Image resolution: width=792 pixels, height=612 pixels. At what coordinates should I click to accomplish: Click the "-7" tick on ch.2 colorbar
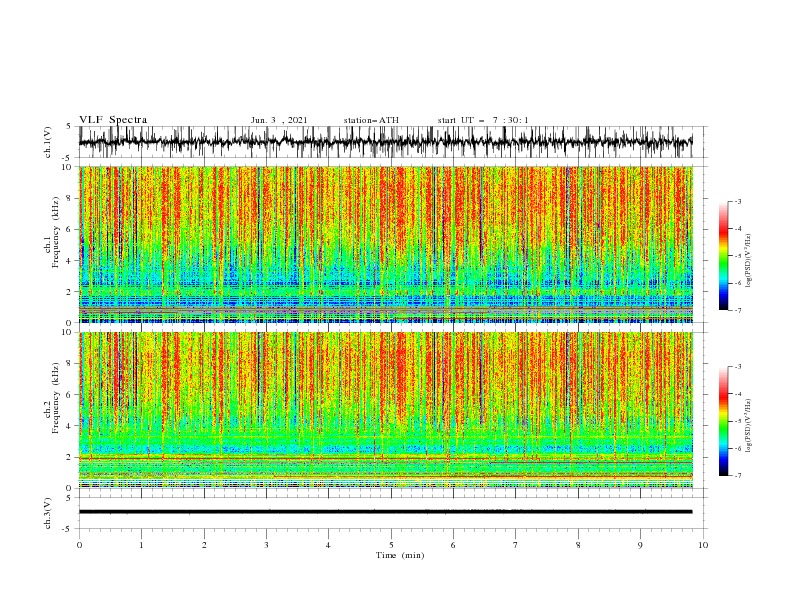click(x=737, y=476)
